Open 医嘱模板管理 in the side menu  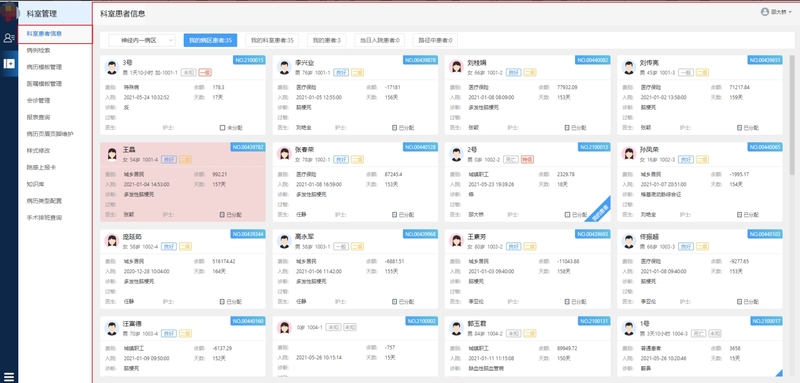(44, 84)
